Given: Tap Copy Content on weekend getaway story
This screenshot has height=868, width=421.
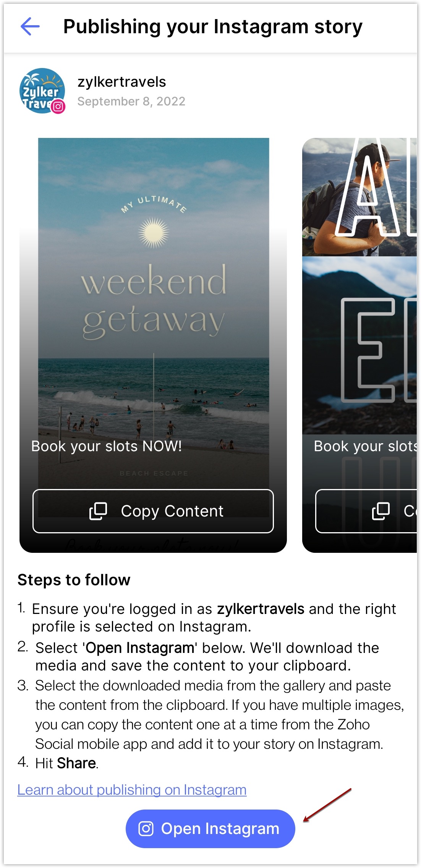Looking at the screenshot, I should (153, 511).
